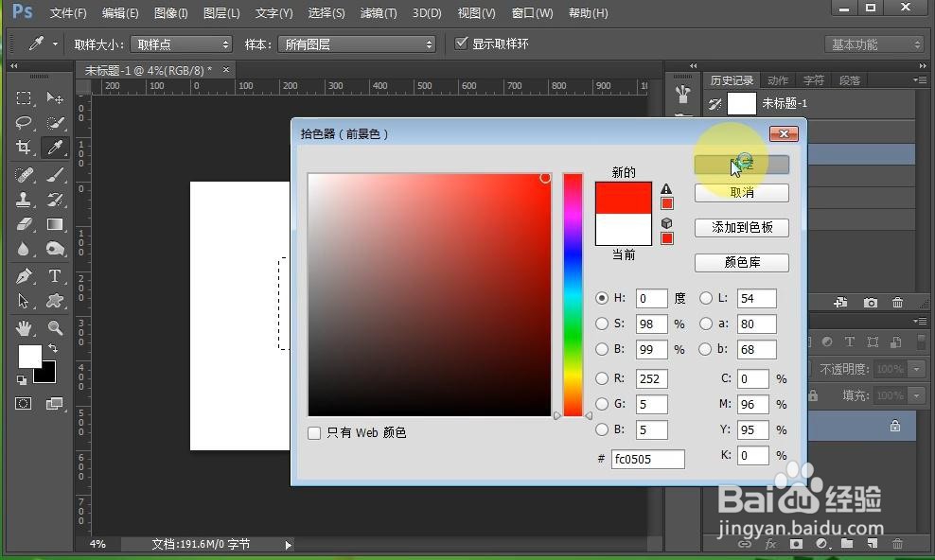
Task: Click the 添加到色板 button
Action: point(742,227)
